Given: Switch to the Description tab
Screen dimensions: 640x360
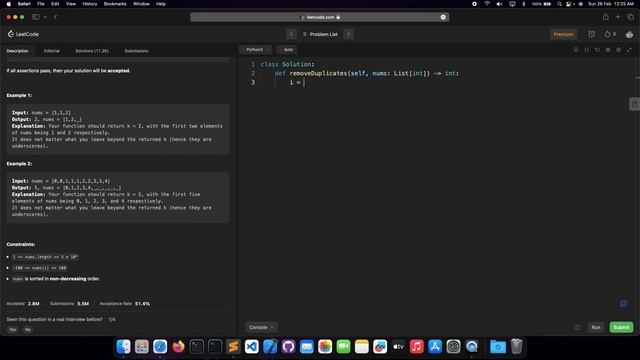Looking at the screenshot, I should (x=18, y=51).
